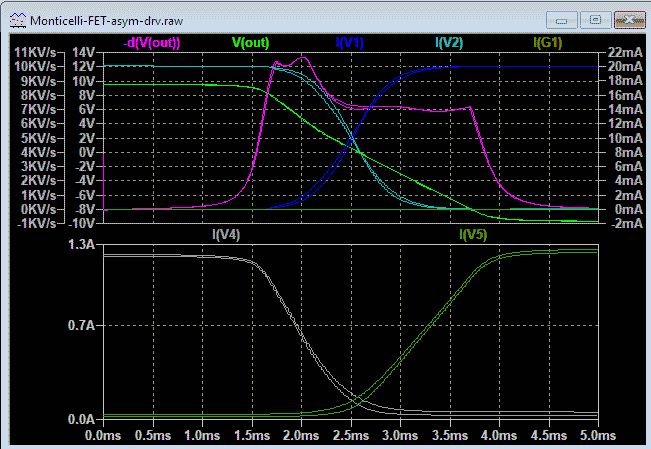Click the I(V4) label in lower pane
651x449 pixels.
click(x=226, y=235)
